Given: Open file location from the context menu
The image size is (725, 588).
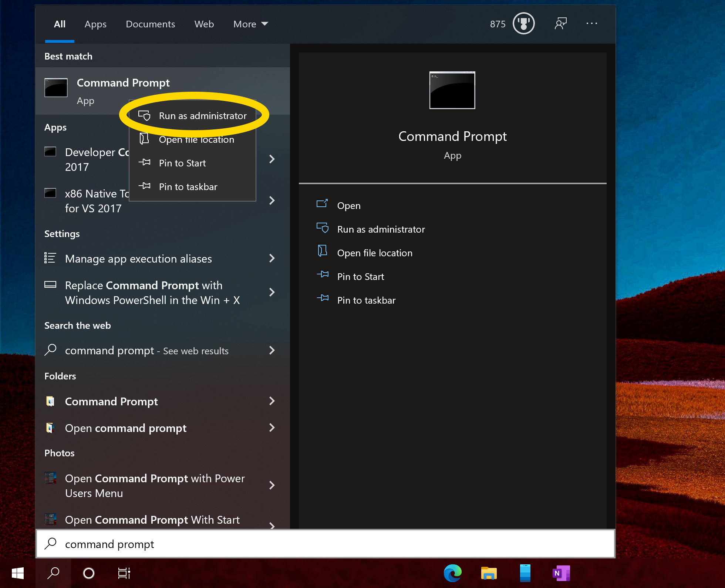Looking at the screenshot, I should pos(196,139).
